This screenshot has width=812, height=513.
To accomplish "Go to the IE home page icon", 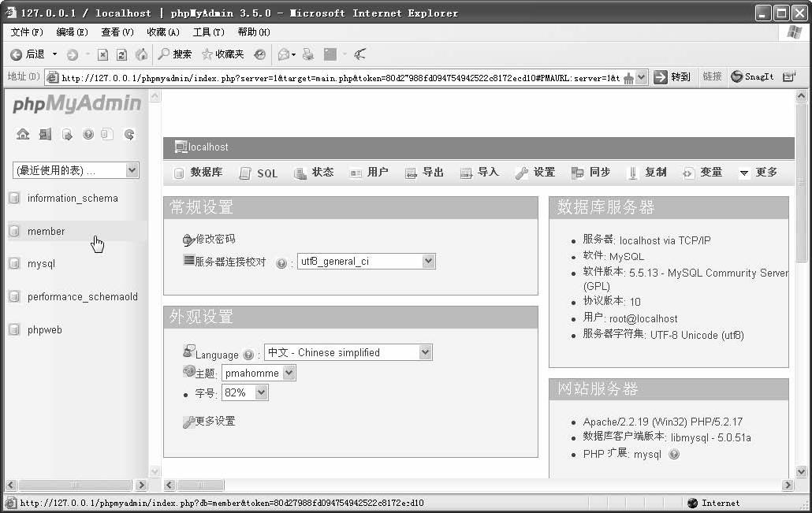I will [x=141, y=54].
